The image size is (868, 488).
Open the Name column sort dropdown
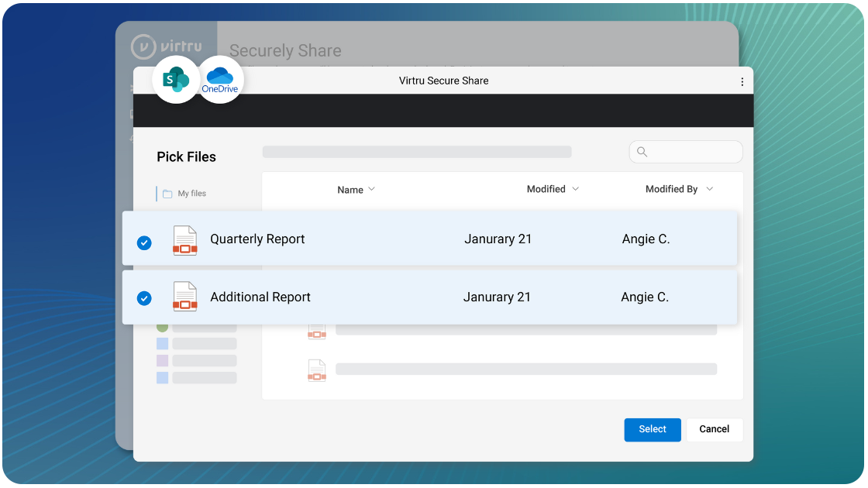(x=371, y=189)
